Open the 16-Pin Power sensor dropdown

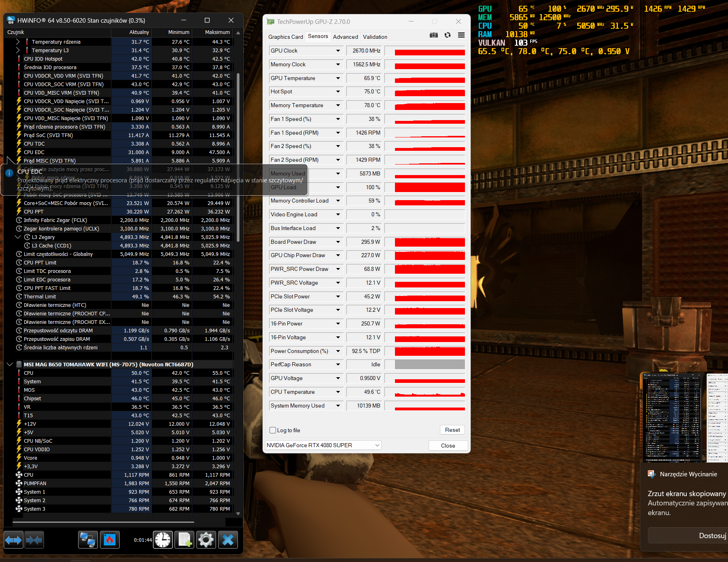(x=338, y=323)
